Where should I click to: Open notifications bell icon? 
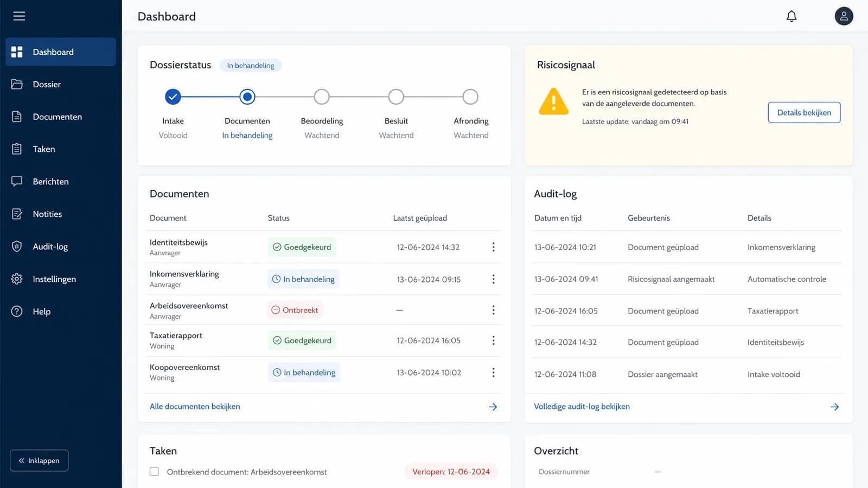792,16
